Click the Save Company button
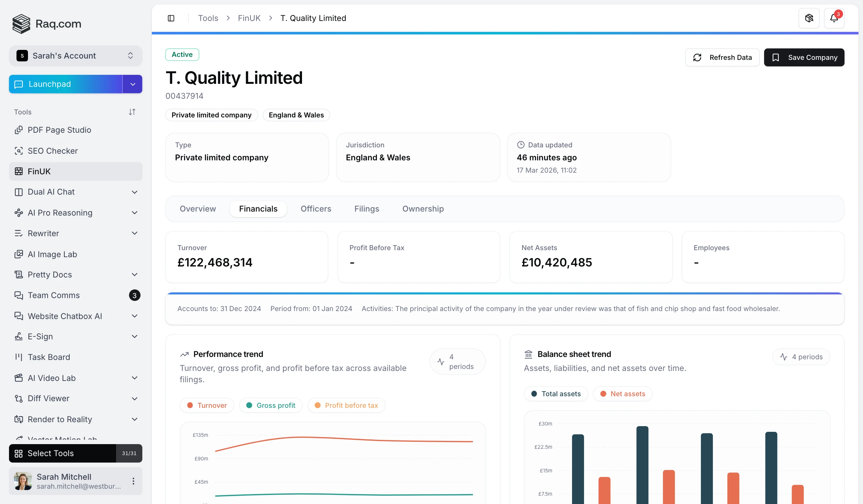The width and height of the screenshot is (863, 504). coord(804,57)
